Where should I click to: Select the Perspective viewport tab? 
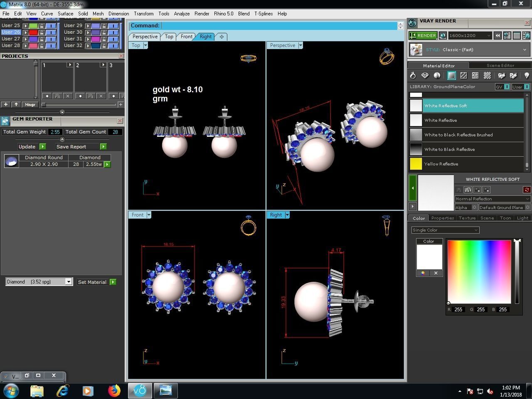[145, 37]
